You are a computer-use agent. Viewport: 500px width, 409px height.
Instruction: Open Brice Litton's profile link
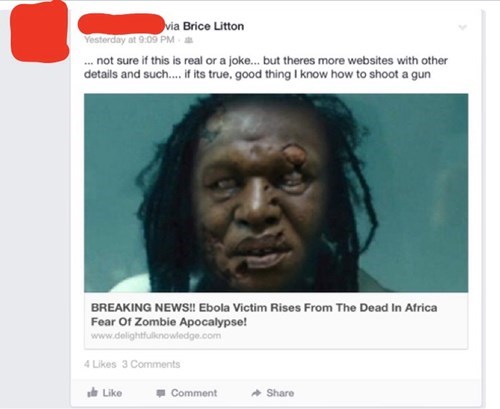213,26
